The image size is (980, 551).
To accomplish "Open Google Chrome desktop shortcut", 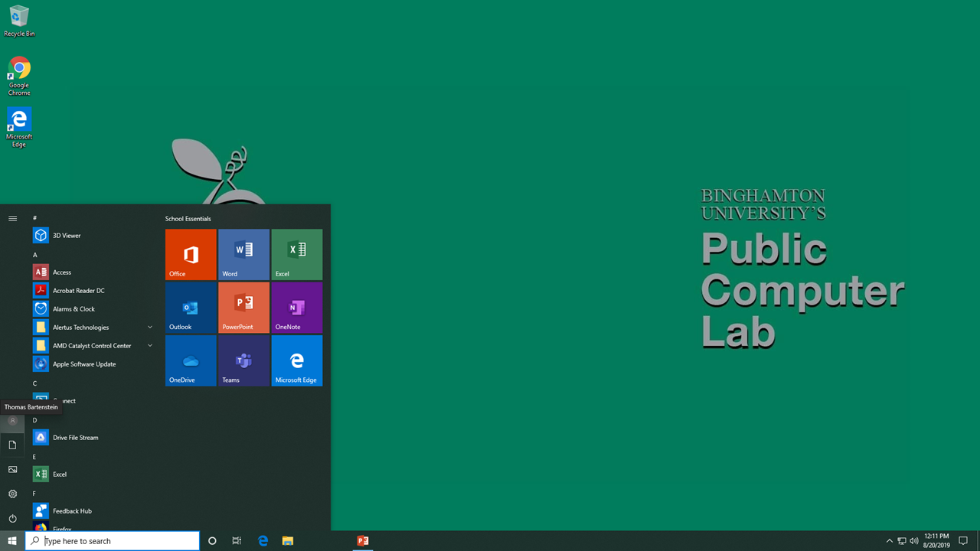I will point(19,75).
